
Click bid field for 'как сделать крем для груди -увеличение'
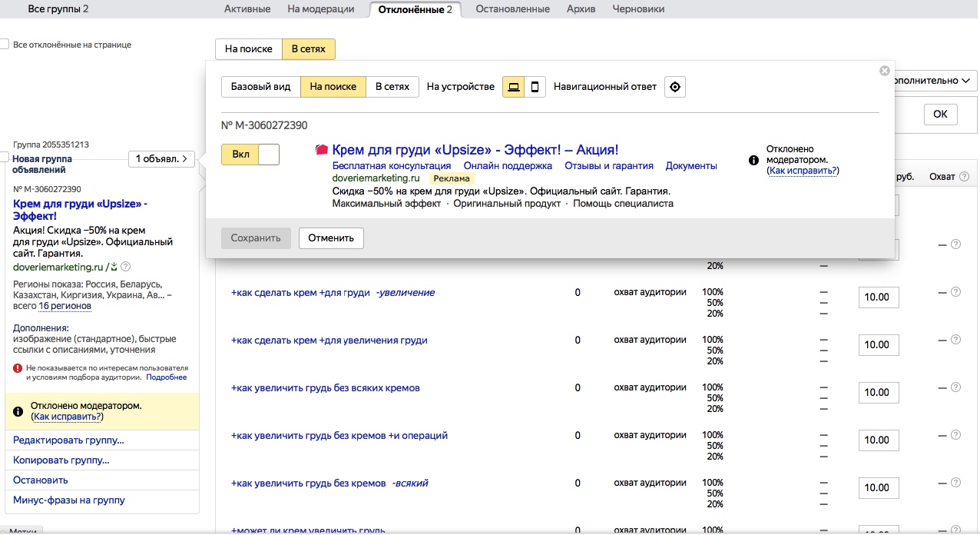coord(879,297)
